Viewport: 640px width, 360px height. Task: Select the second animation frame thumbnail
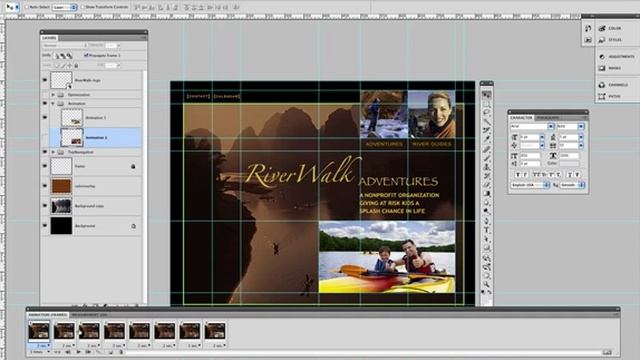pos(64,331)
